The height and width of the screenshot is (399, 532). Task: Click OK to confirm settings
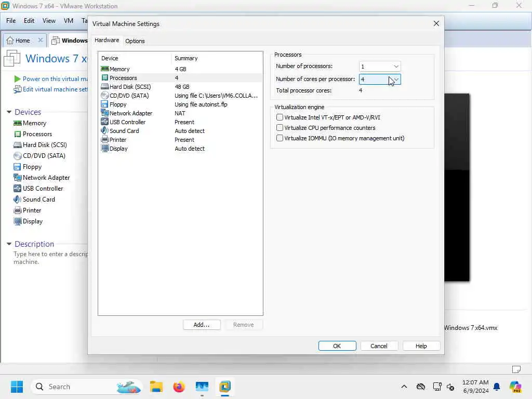(337, 345)
